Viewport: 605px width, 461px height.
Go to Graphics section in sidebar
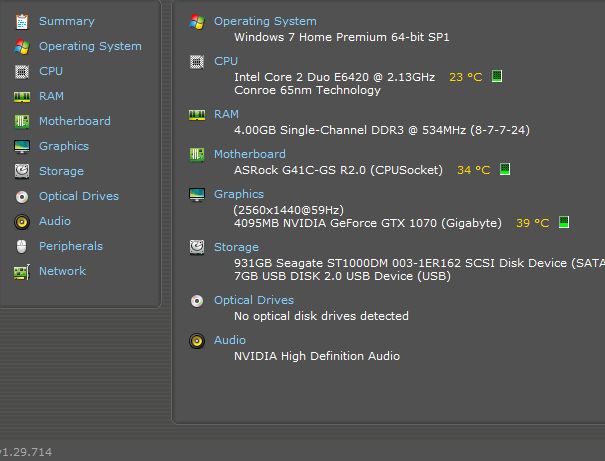tap(64, 147)
